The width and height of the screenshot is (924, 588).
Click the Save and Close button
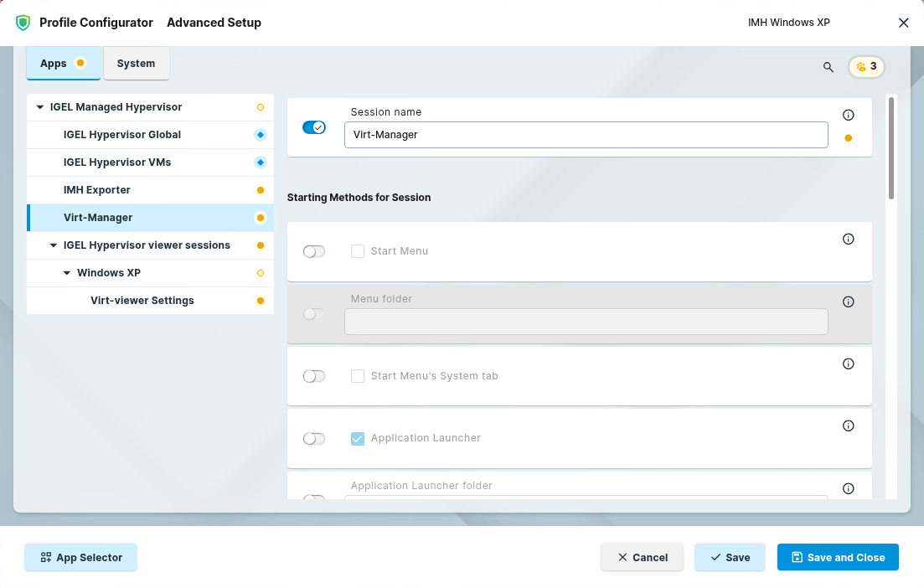click(838, 558)
